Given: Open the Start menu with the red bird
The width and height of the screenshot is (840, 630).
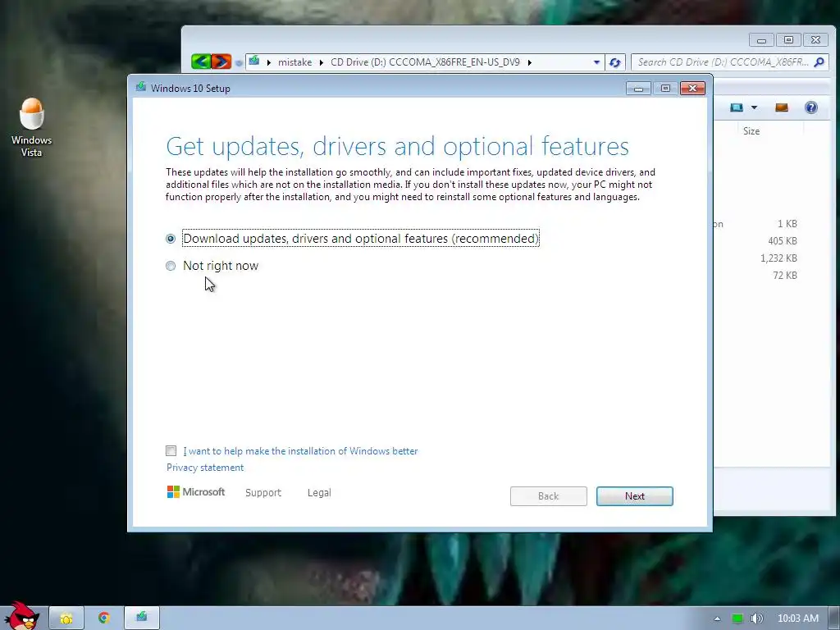Looking at the screenshot, I should [x=21, y=616].
